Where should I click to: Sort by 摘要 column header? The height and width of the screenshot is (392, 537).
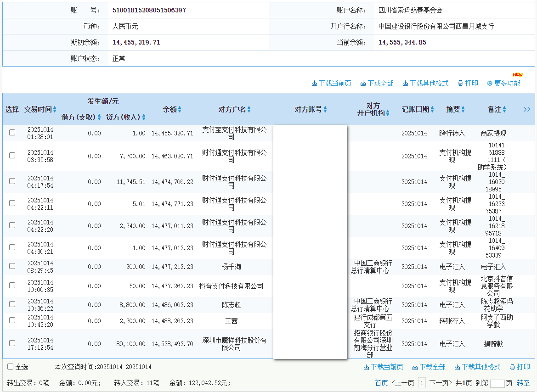[x=463, y=109]
